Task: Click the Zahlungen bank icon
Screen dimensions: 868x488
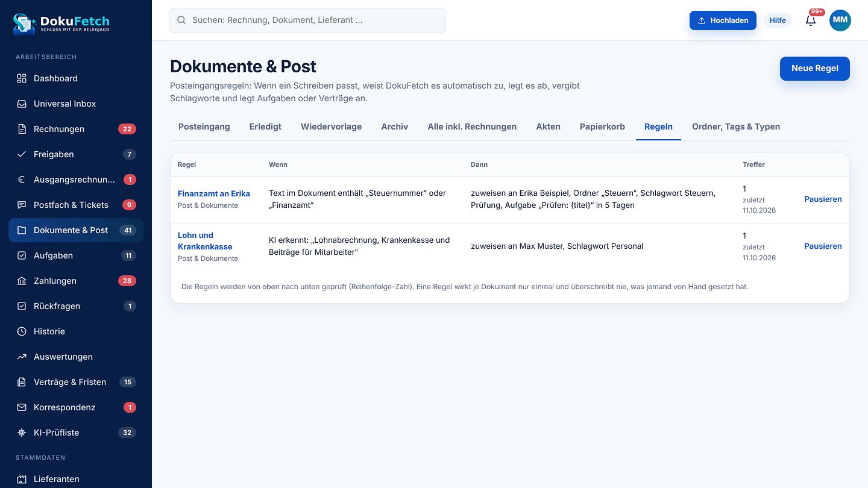Action: point(22,281)
